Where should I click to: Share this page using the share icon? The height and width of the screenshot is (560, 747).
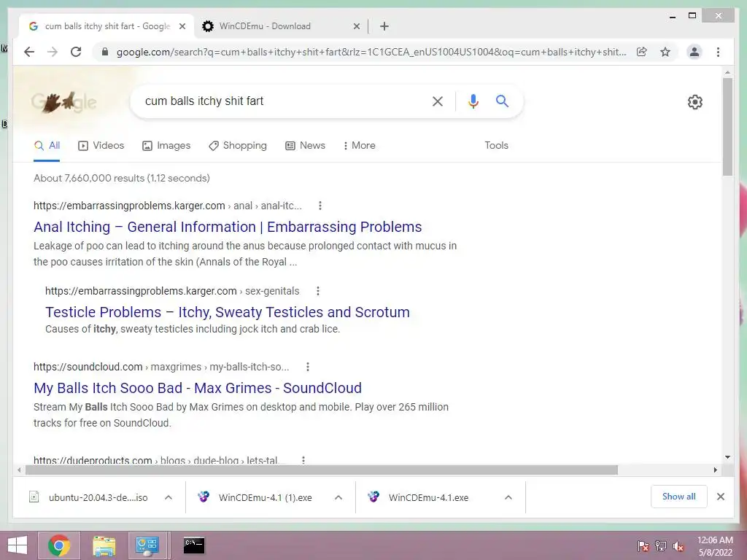coord(642,52)
